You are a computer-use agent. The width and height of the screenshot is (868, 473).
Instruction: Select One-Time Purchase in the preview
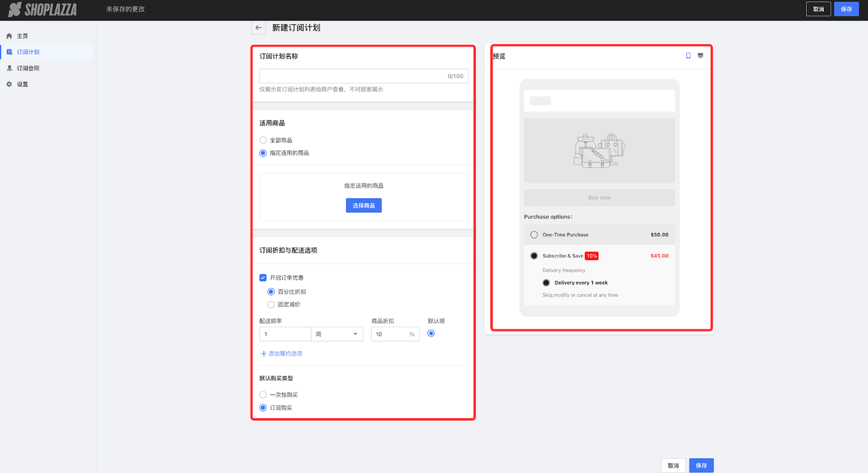pyautogui.click(x=534, y=234)
